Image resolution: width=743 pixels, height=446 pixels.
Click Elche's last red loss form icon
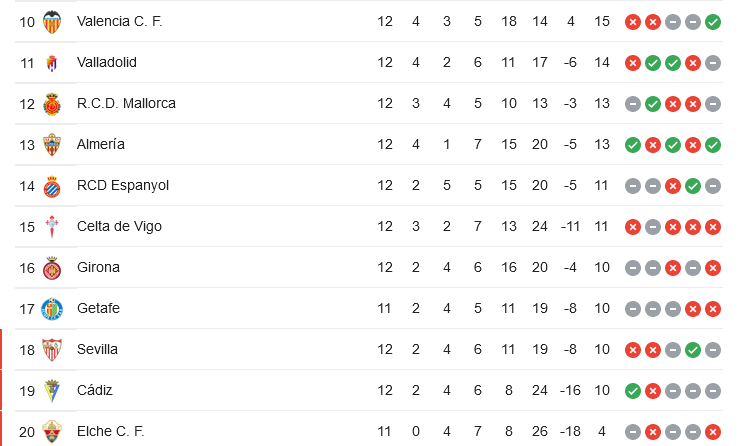[x=712, y=431]
